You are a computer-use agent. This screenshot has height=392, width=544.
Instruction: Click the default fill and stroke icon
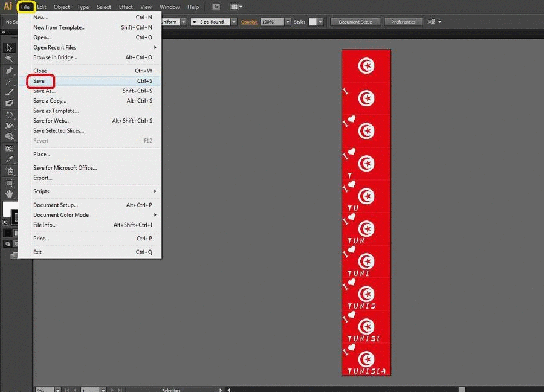5,222
